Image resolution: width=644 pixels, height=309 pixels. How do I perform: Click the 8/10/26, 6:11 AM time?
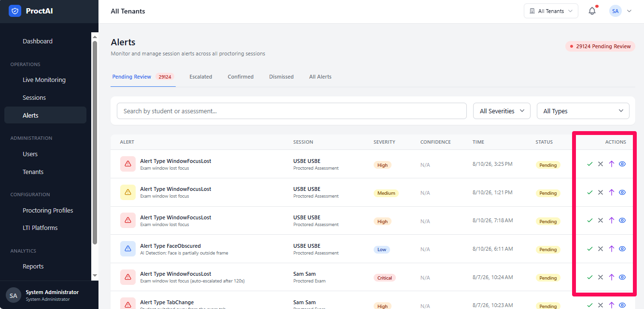(x=493, y=249)
